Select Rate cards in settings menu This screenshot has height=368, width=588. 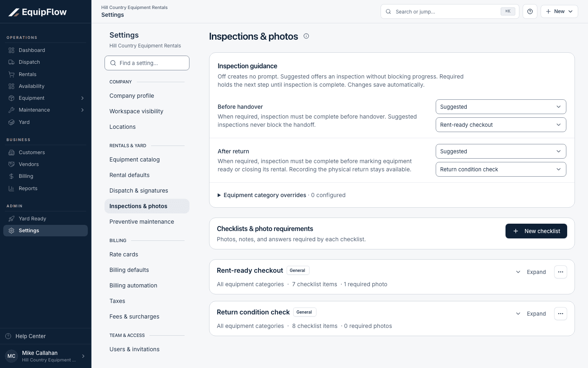coord(147,254)
